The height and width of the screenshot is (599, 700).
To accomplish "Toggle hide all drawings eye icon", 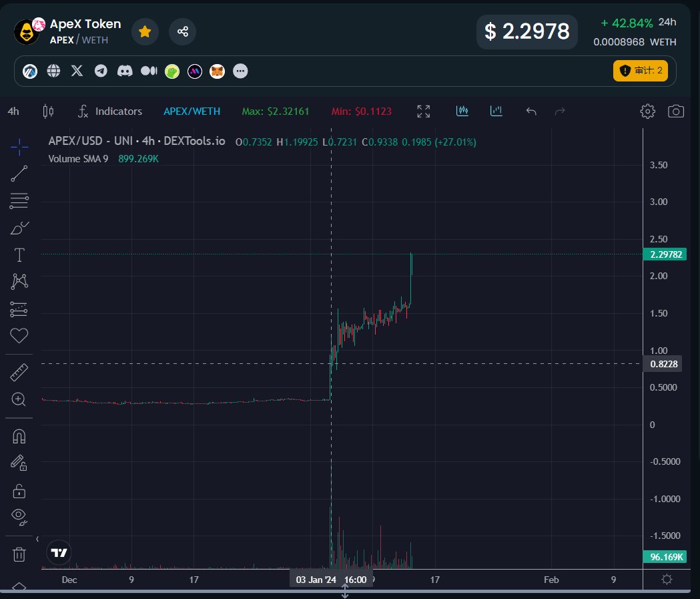I will pyautogui.click(x=19, y=516).
